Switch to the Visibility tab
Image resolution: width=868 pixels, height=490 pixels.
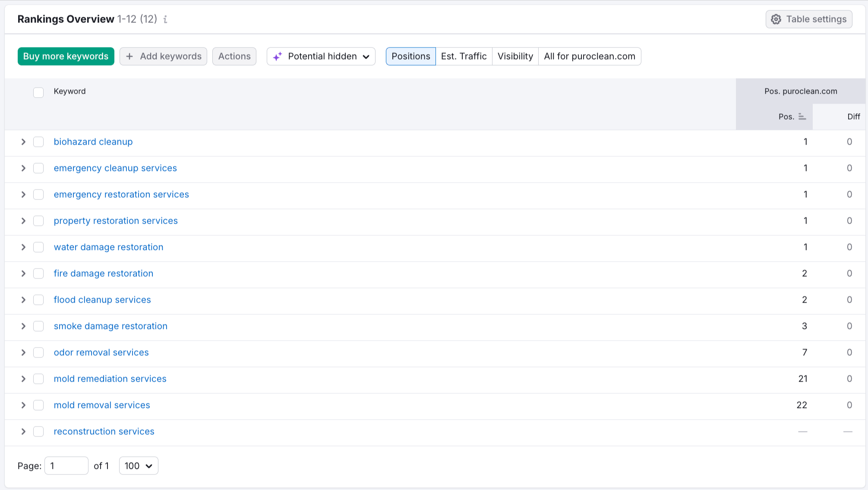pyautogui.click(x=515, y=57)
